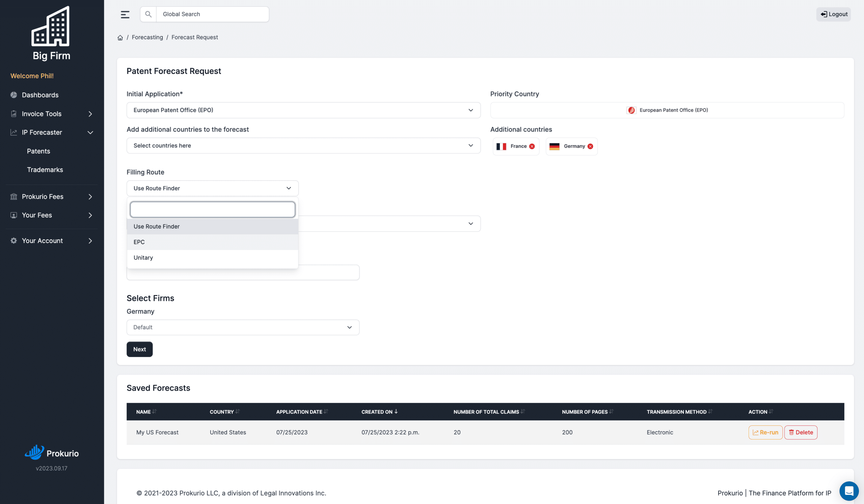This screenshot has height=504, width=864.
Task: Select the EPC route option
Action: [x=212, y=242]
